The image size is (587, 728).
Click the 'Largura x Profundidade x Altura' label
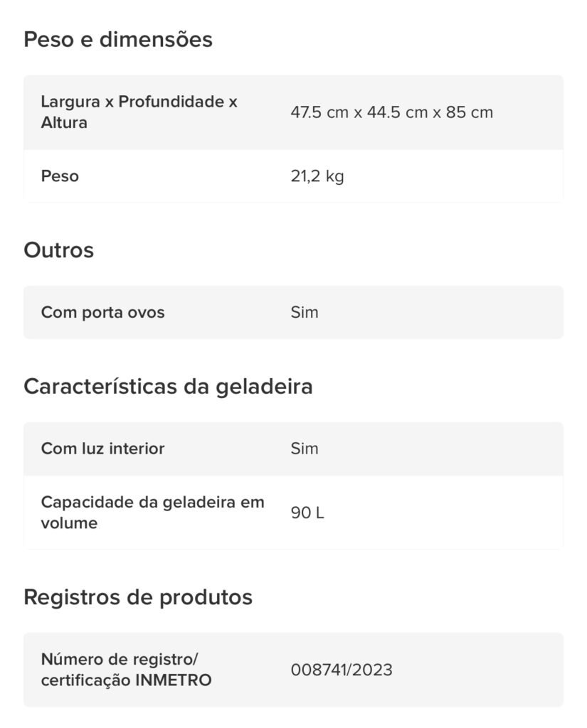(139, 112)
